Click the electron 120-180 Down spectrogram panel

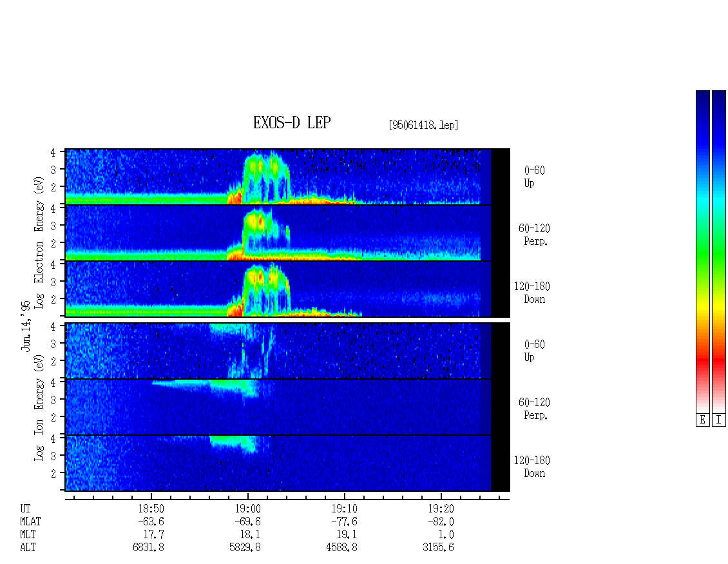(x=287, y=289)
